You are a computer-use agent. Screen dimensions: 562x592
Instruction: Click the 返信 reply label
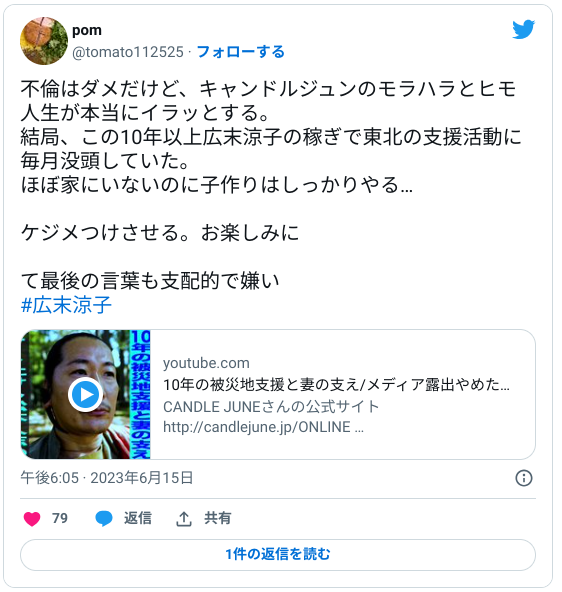pos(138,518)
